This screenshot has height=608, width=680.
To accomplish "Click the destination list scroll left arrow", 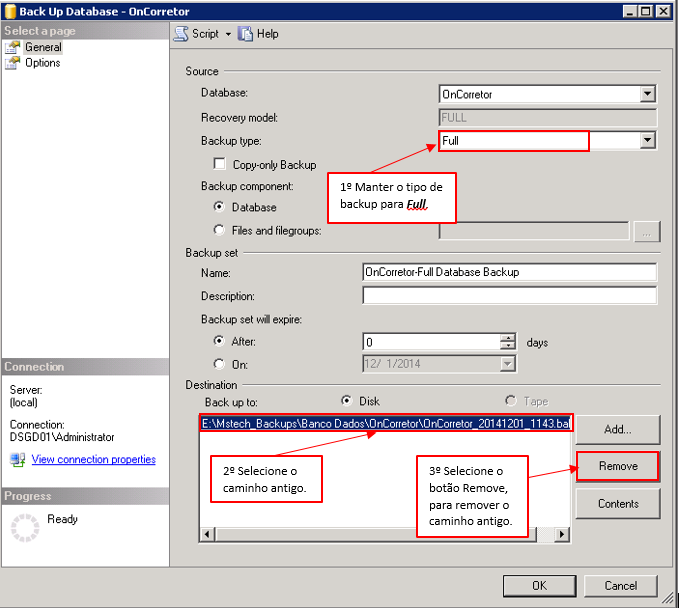I will [x=207, y=534].
